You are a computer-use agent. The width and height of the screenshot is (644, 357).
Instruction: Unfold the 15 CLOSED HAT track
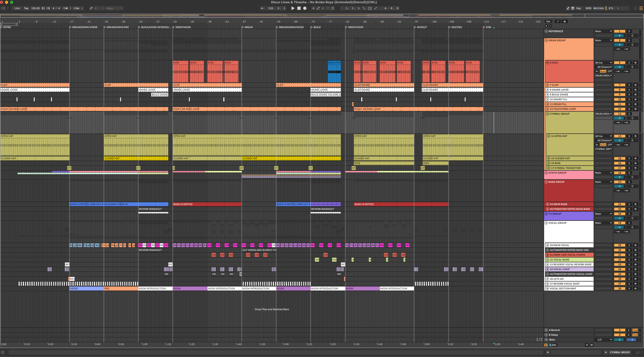548,158
